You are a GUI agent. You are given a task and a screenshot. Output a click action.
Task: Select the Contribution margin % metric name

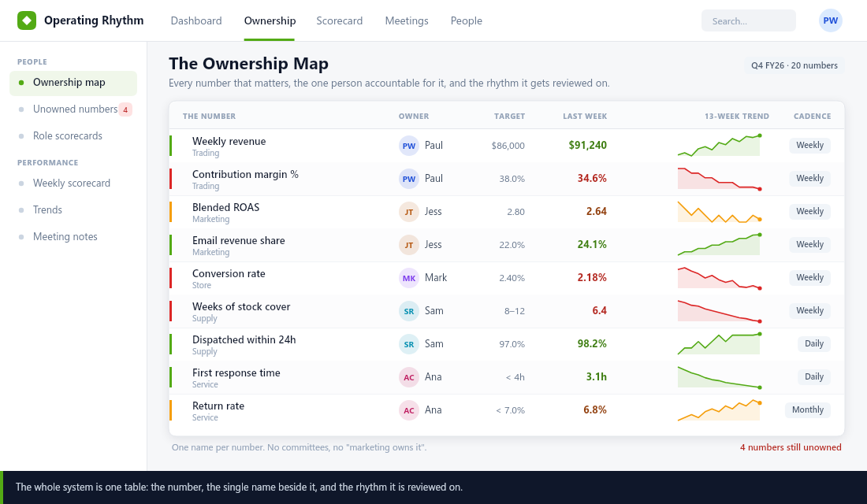point(245,175)
